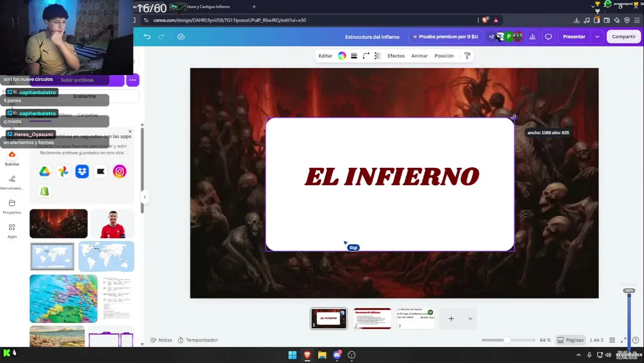Connect Google Photos app icon
The image size is (644, 363).
63,172
